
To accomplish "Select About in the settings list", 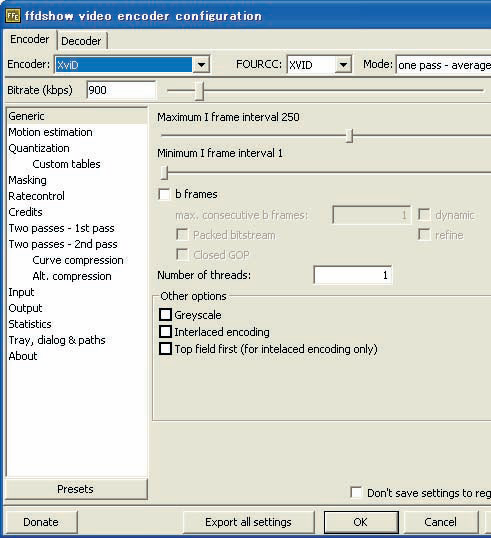I will (23, 356).
